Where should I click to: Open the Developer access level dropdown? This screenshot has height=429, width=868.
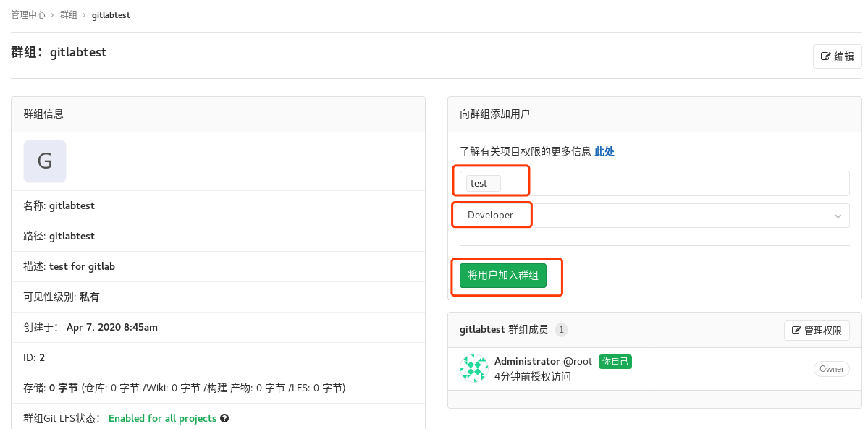click(650, 215)
